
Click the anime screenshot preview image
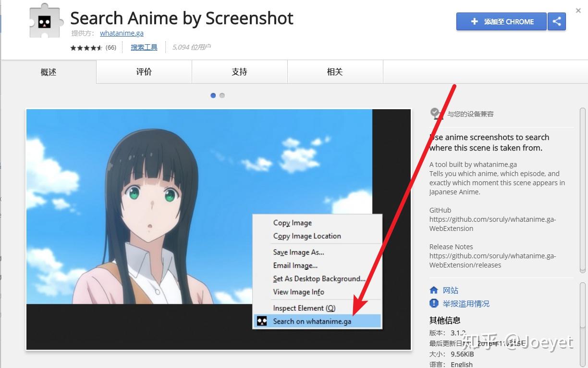point(219,229)
